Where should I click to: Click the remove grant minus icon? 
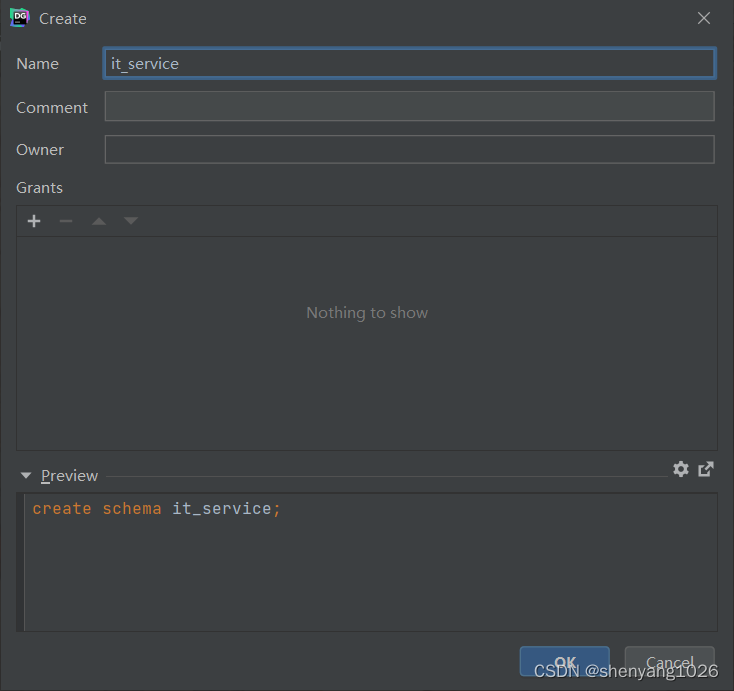tap(66, 221)
